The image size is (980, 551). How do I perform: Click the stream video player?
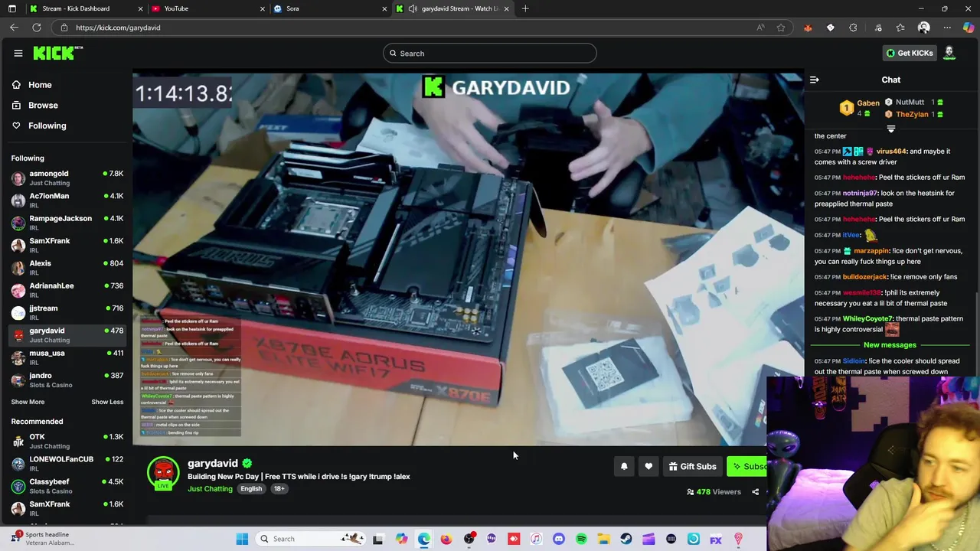coord(468,259)
